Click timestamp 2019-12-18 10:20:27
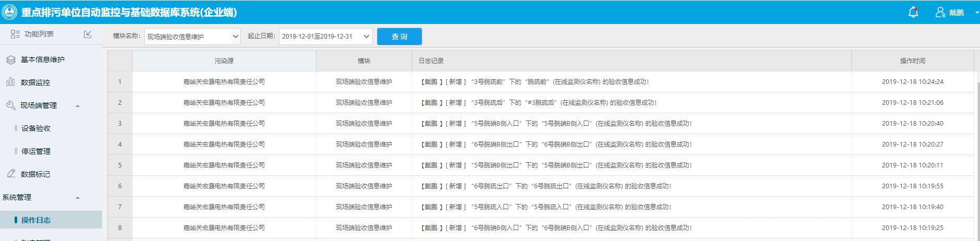980x241 pixels. 913,144
